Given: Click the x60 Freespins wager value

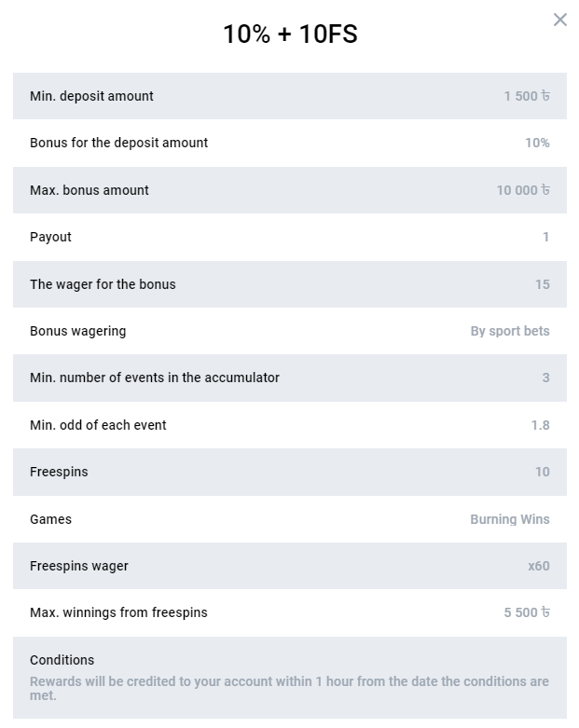Looking at the screenshot, I should pos(539,566).
